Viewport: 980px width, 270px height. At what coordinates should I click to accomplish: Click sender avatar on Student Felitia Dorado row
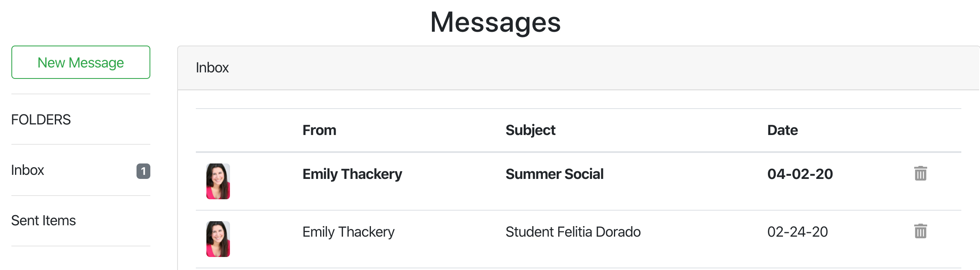coord(218,239)
